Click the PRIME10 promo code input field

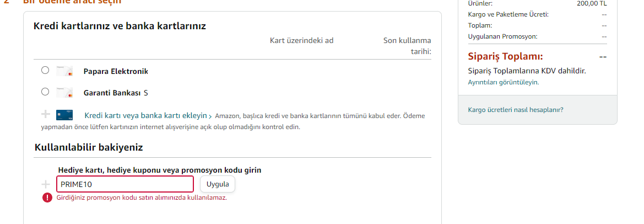point(125,184)
